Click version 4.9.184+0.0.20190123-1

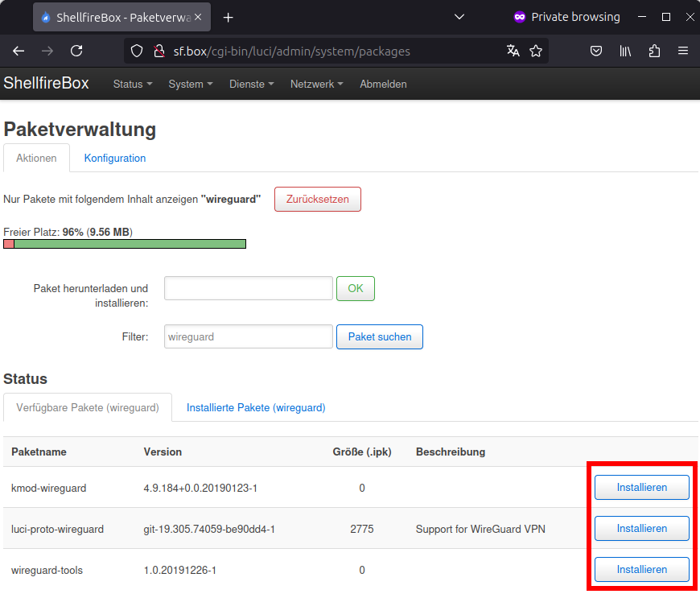pyautogui.click(x=200, y=488)
